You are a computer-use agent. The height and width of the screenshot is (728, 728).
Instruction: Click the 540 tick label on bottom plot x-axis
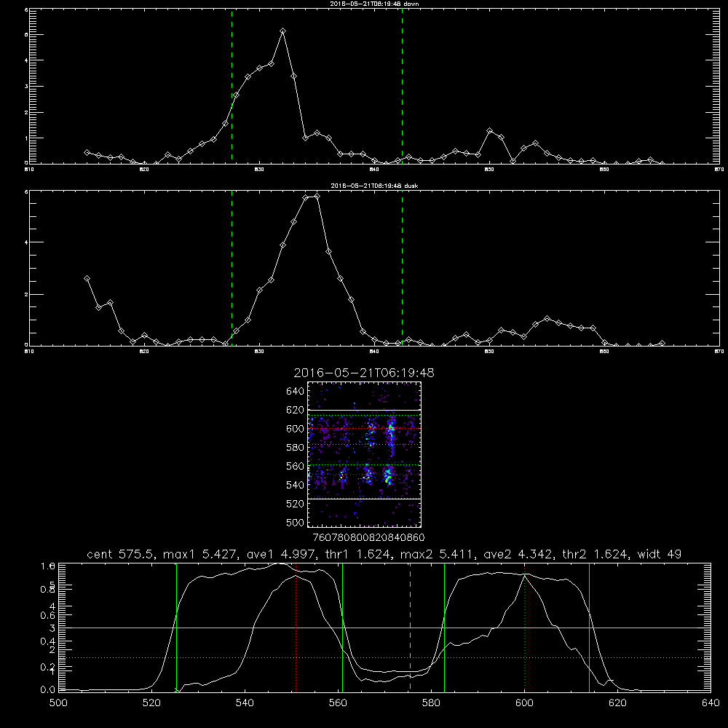pyautogui.click(x=245, y=703)
